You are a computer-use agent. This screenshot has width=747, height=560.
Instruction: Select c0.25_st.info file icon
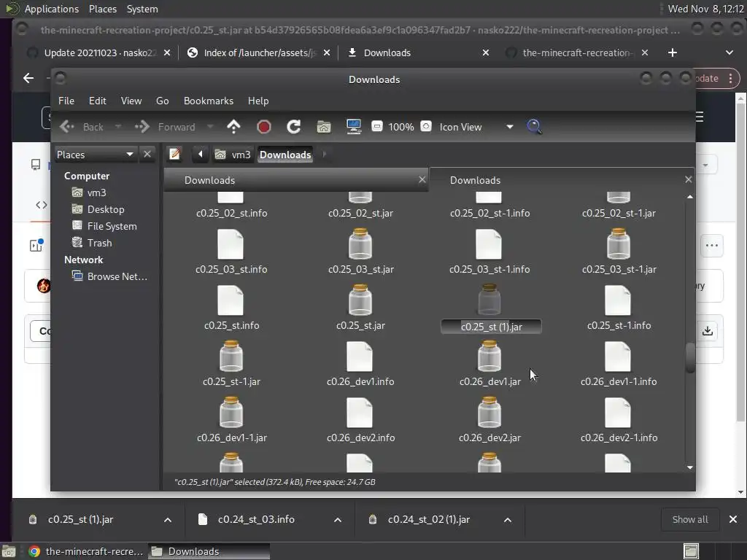(x=231, y=301)
